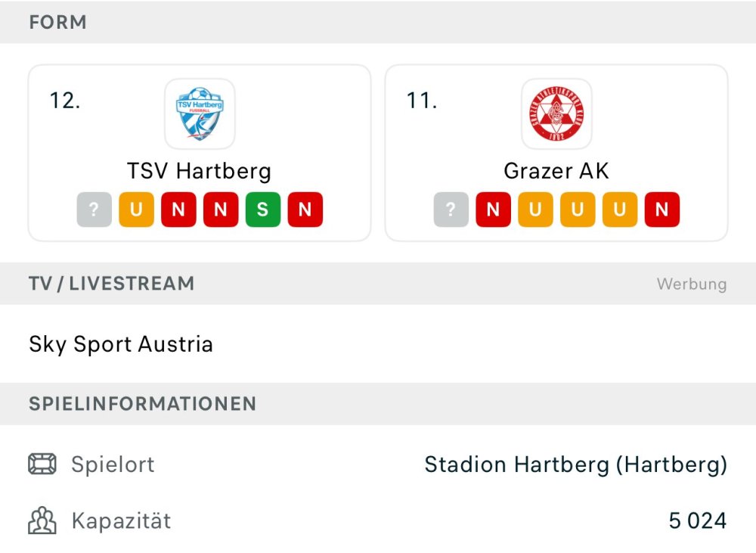Screen dimensions: 756x553
Task: Open TSV Hartberg's green S form badge
Action: pos(263,210)
